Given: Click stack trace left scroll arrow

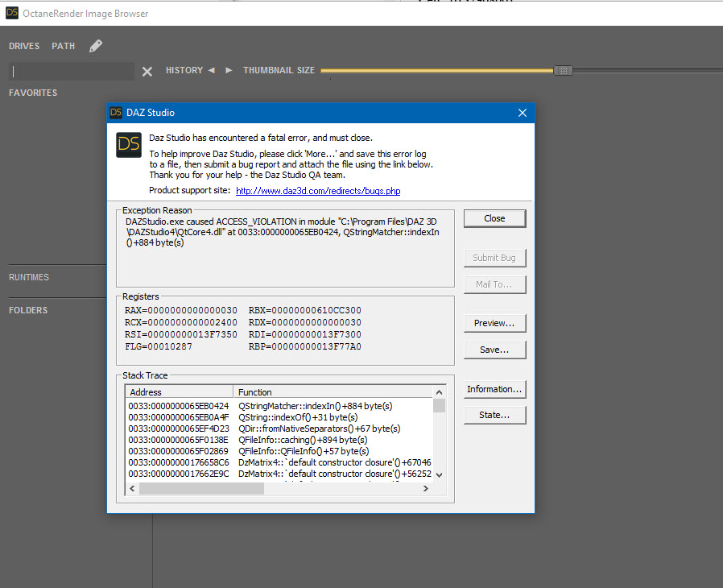Looking at the screenshot, I should (132, 488).
